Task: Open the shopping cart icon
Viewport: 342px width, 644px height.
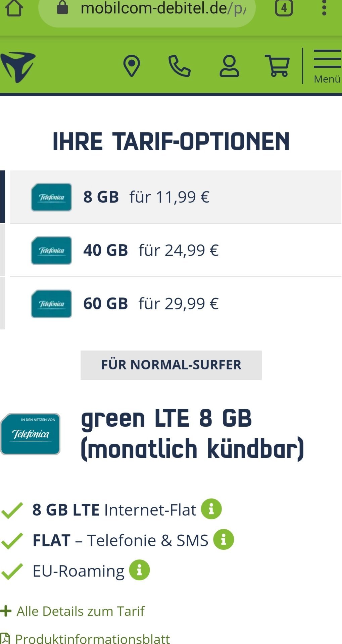Action: point(277,66)
